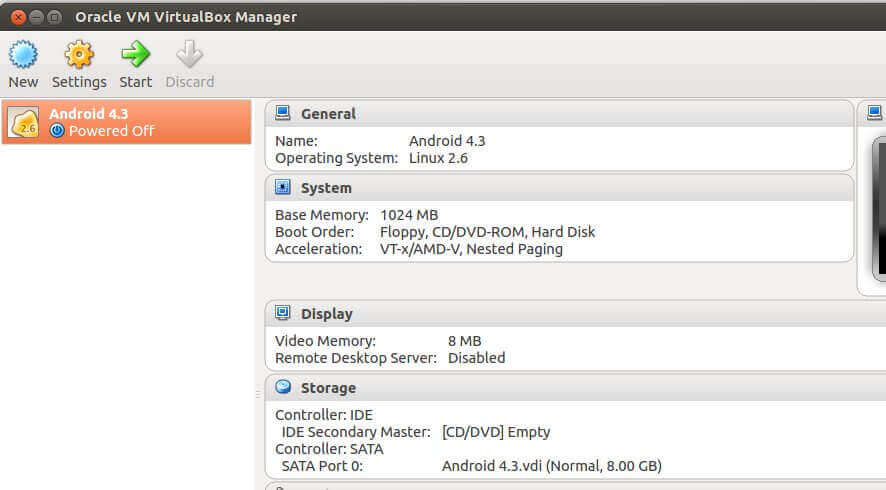This screenshot has width=886, height=490.
Task: Click the SATA Port 0 label
Action: tap(322, 466)
